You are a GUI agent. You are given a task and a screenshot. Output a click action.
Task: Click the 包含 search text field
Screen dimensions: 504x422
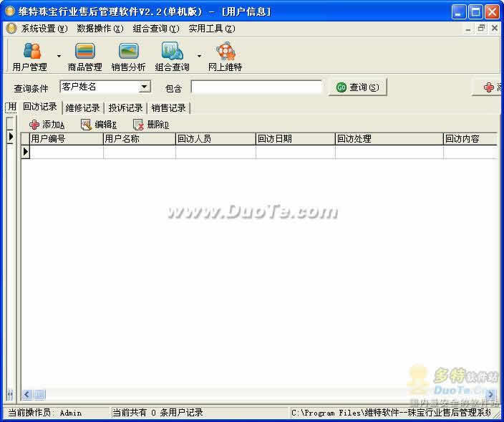coord(256,87)
